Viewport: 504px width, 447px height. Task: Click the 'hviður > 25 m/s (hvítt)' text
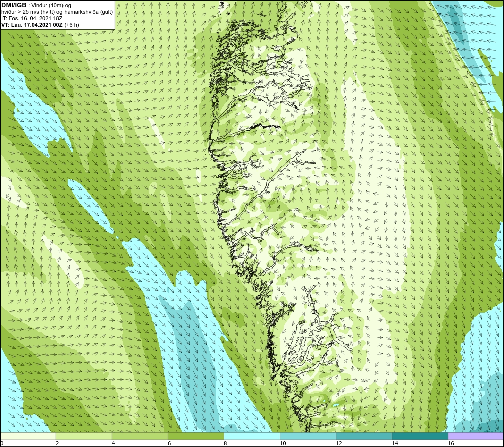pos(28,12)
